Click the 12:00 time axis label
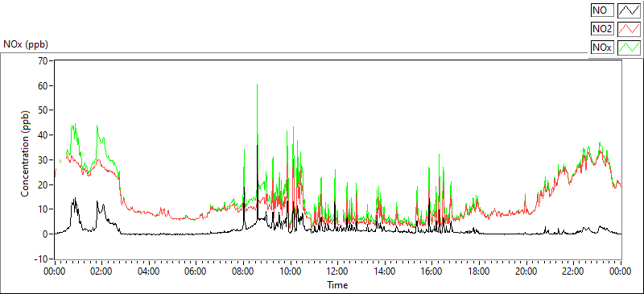Viewport: 644px width, 294px height. click(x=337, y=271)
